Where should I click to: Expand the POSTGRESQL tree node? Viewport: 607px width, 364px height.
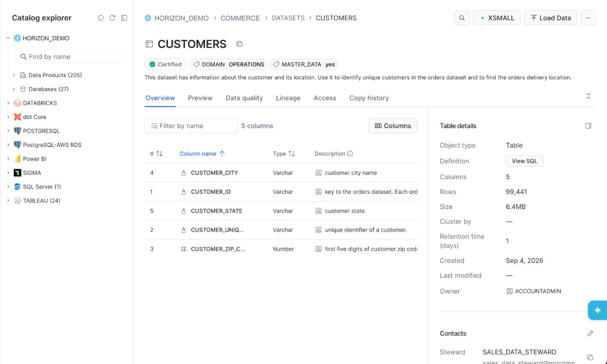click(8, 131)
